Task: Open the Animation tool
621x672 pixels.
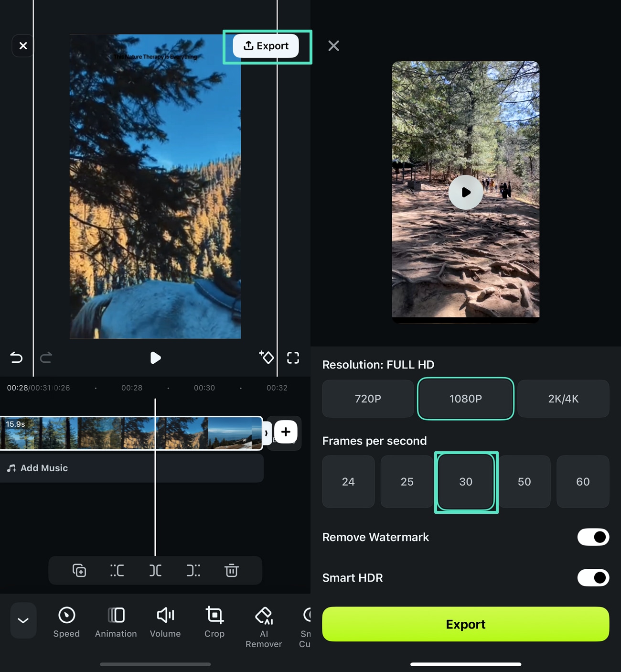Action: (x=116, y=622)
